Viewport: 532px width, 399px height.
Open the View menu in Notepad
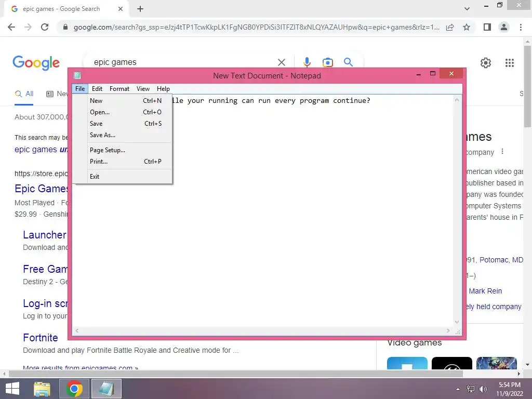pos(143,88)
